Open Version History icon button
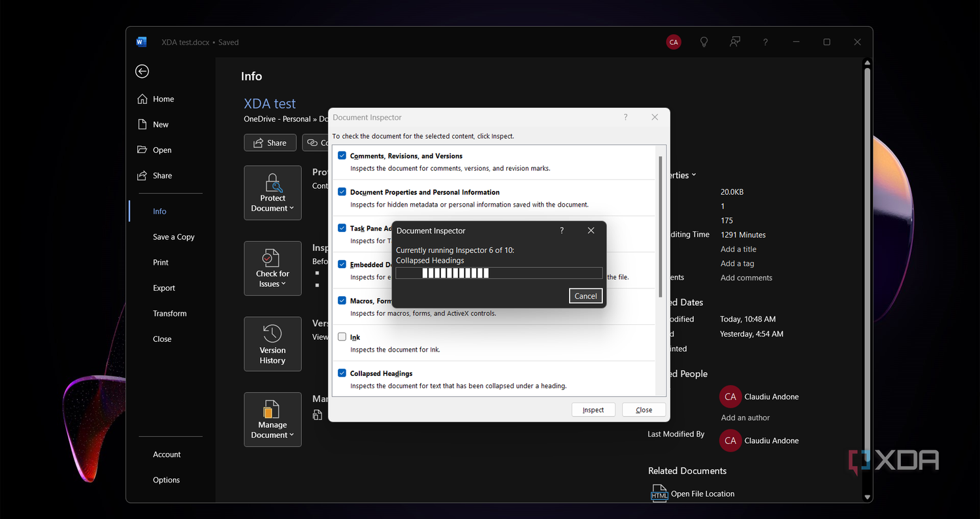 click(272, 344)
